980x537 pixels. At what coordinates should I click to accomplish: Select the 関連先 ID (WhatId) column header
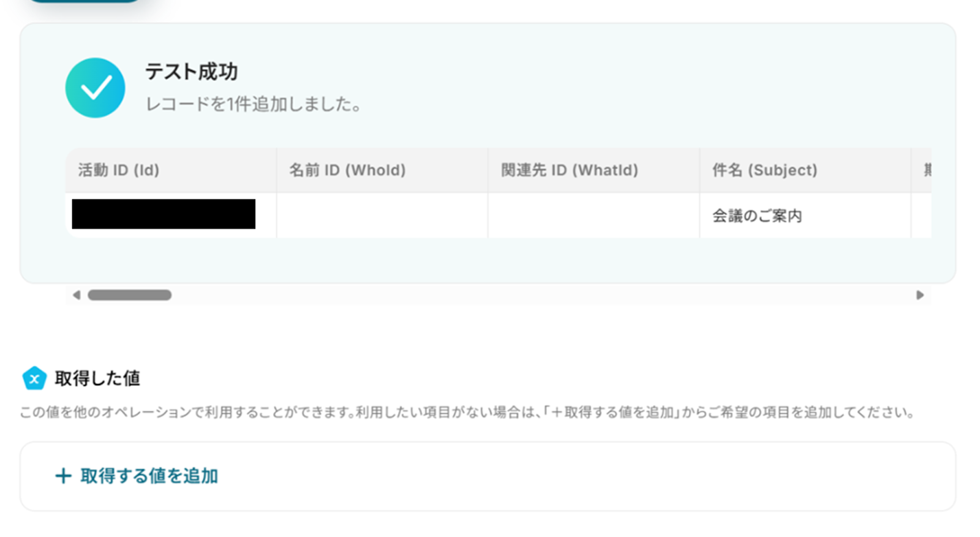[x=594, y=170]
